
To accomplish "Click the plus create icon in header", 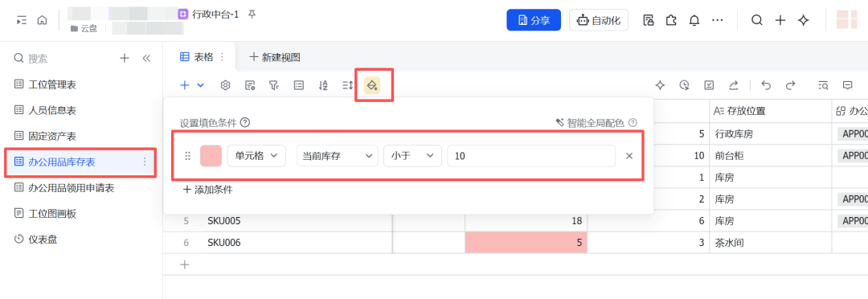I will (780, 20).
